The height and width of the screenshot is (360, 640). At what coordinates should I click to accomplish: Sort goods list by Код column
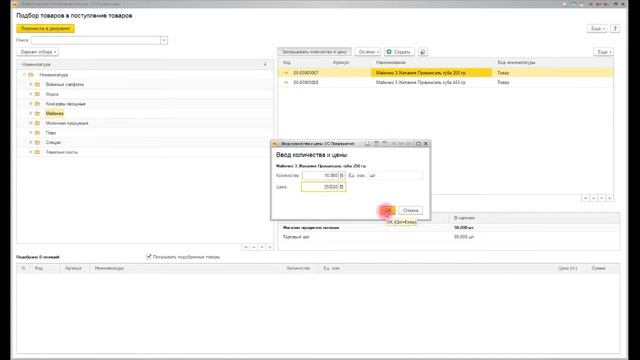(287, 63)
